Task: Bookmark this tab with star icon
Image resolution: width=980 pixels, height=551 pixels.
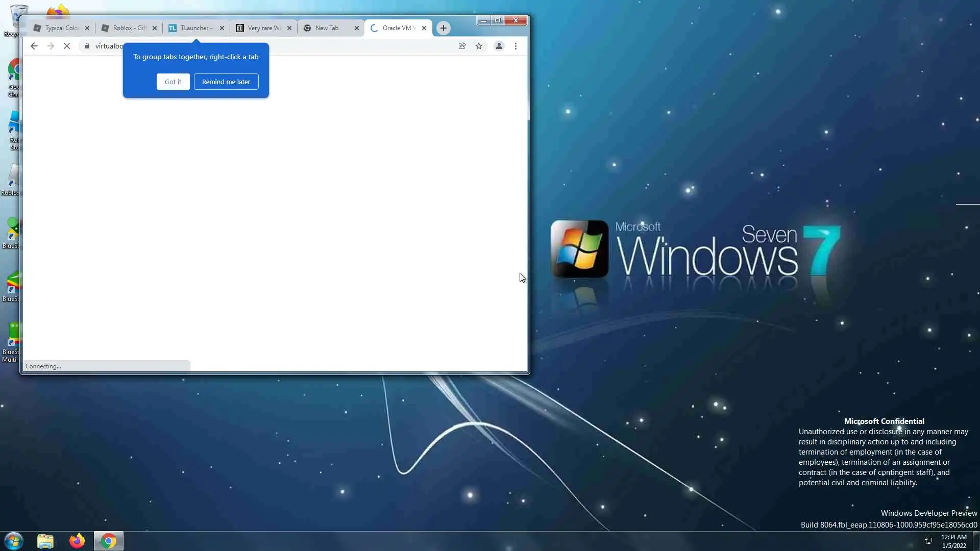Action: tap(479, 46)
